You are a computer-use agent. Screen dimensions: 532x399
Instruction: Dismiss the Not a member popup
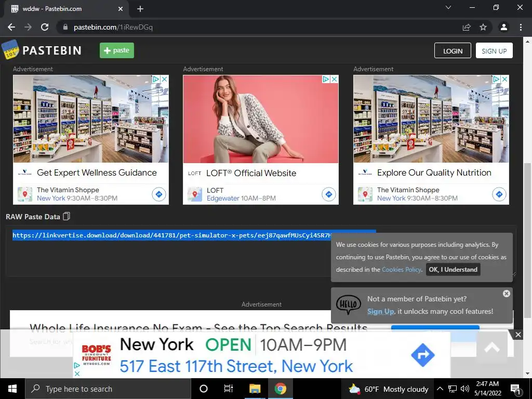point(506,294)
